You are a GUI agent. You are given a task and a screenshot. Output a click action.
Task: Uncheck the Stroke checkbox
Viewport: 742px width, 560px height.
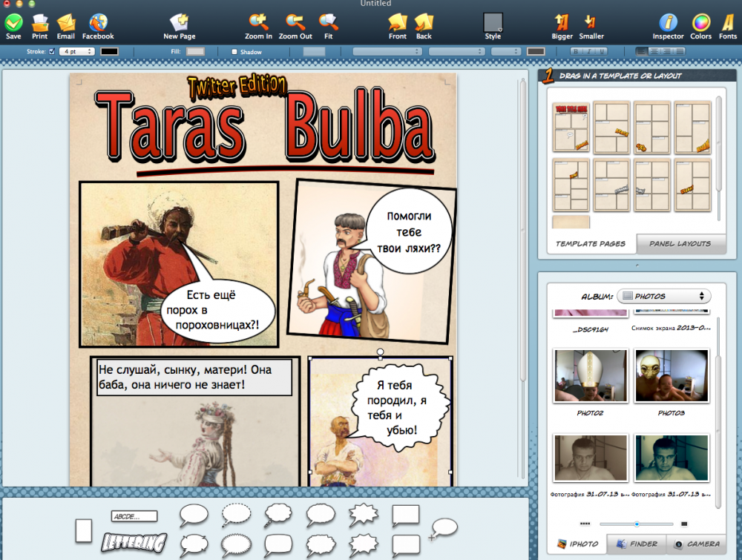pos(52,52)
